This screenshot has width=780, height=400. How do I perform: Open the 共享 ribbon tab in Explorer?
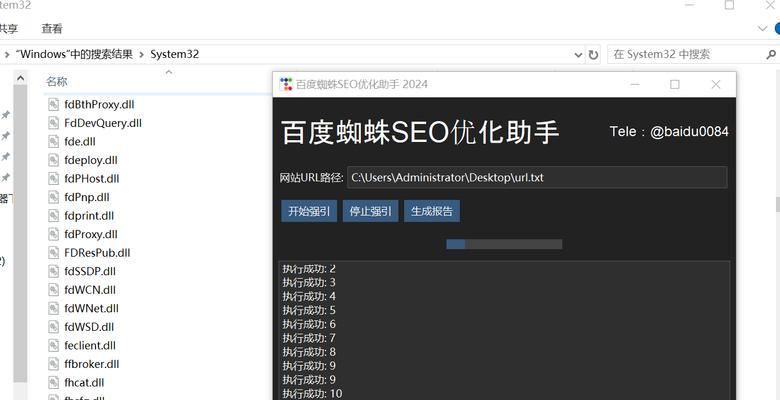[x=9, y=29]
